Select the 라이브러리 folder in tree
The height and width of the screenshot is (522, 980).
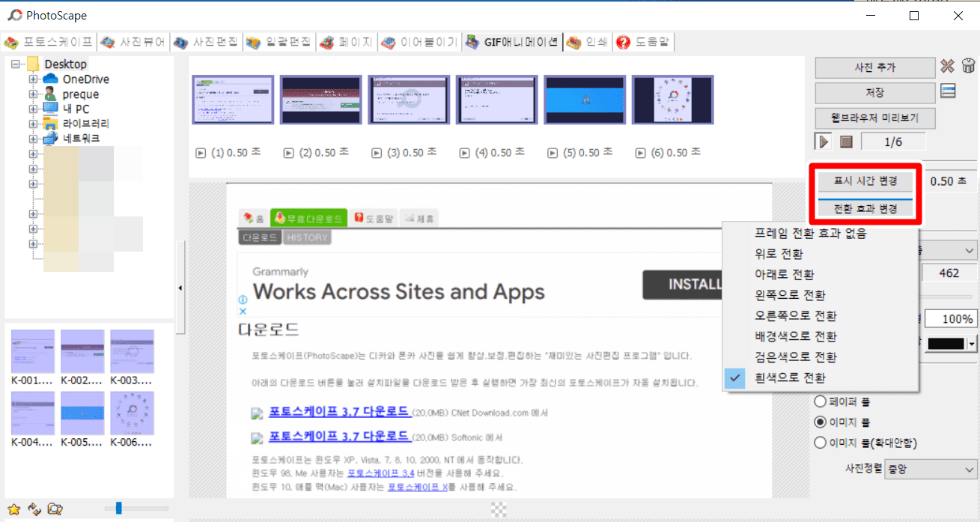[x=86, y=124]
